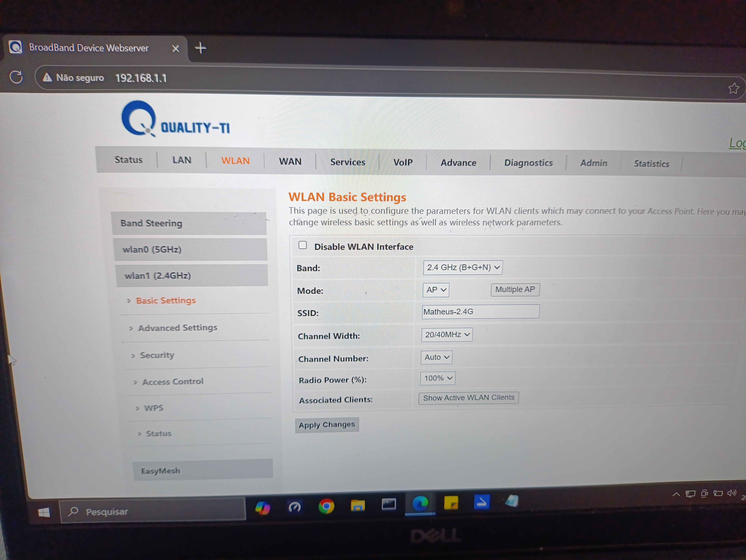The image size is (746, 560).
Task: Click the speaker volume tray icon
Action: pyautogui.click(x=731, y=493)
